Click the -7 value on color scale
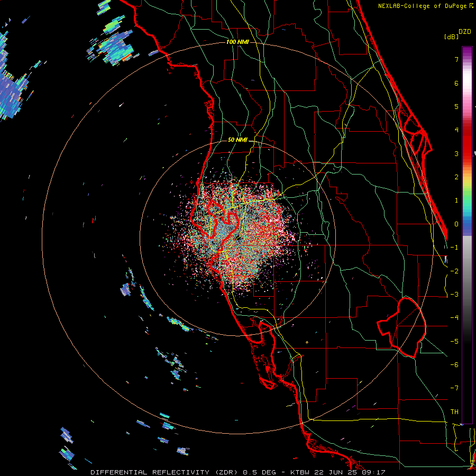 coord(454,388)
